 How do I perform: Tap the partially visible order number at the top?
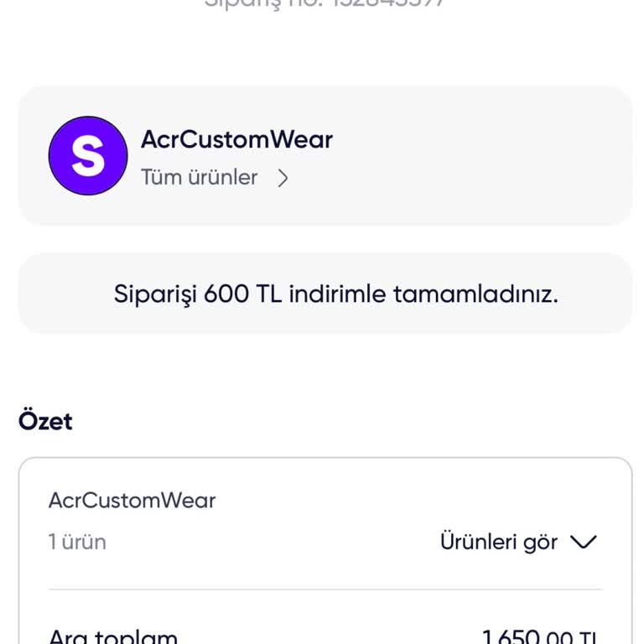(324, 3)
